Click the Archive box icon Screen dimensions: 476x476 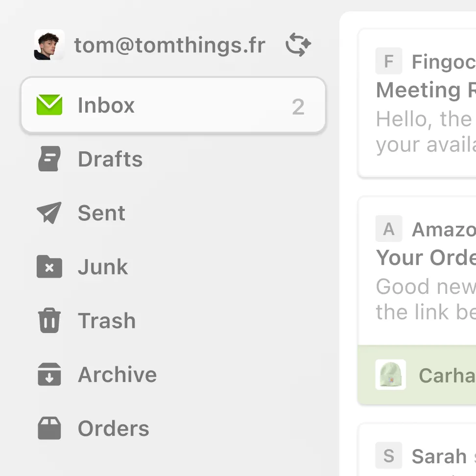tap(49, 375)
